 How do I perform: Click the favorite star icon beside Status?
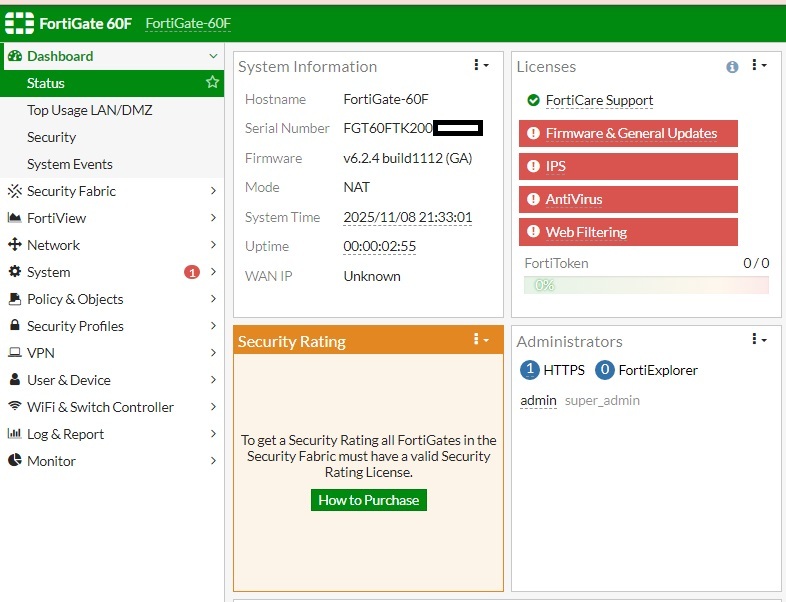coord(212,83)
